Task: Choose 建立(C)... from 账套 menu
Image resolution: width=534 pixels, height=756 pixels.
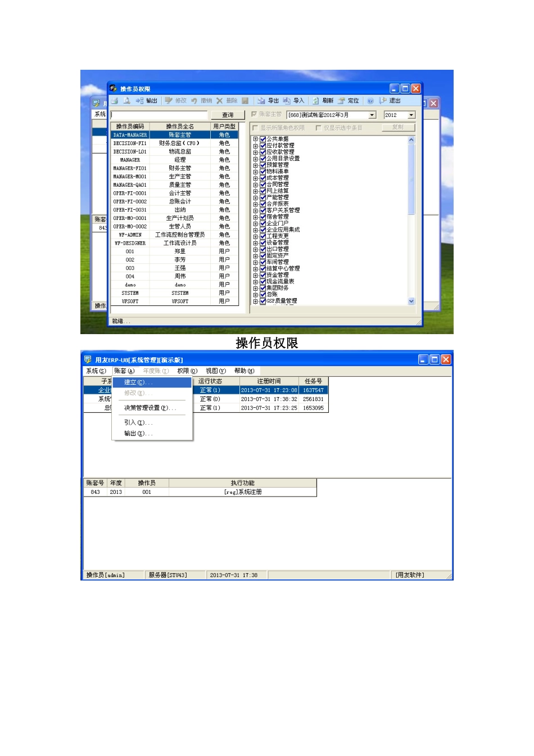Action: (152, 382)
